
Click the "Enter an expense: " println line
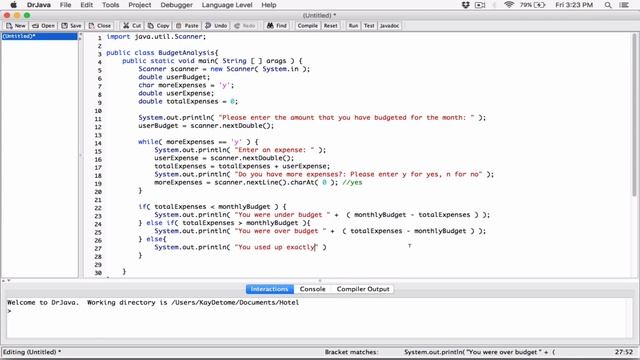[x=240, y=150]
